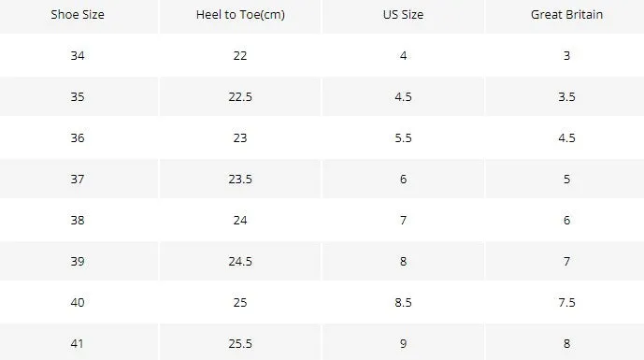Click the US Size column header
The image size is (644, 360).
pyautogui.click(x=403, y=15)
